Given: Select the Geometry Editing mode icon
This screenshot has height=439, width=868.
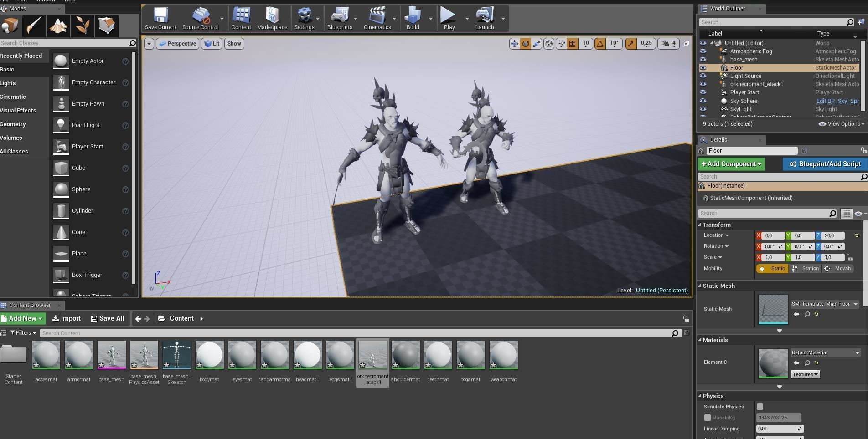Looking at the screenshot, I should click(x=107, y=26).
